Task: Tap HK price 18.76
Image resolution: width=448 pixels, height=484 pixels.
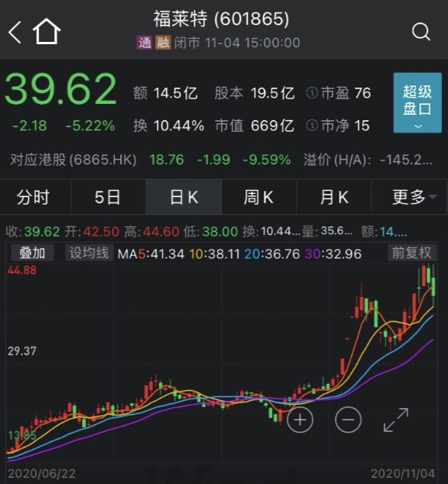Action: (167, 160)
